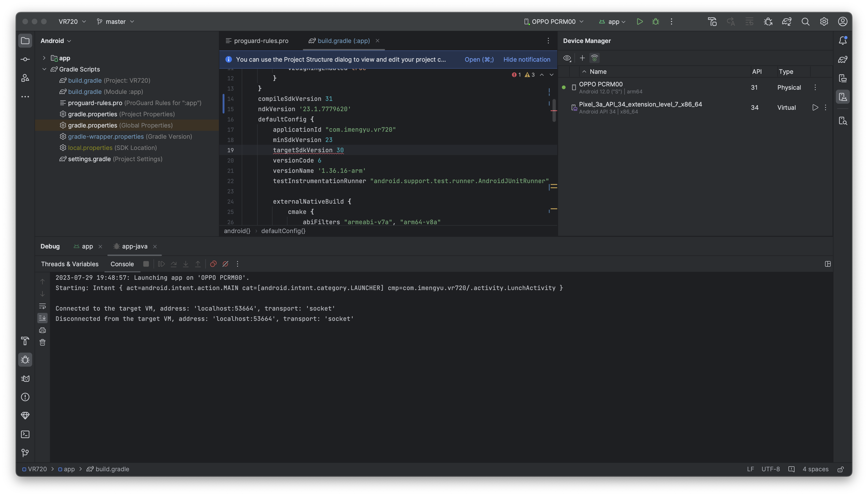Click the Debug app bug icon

656,21
